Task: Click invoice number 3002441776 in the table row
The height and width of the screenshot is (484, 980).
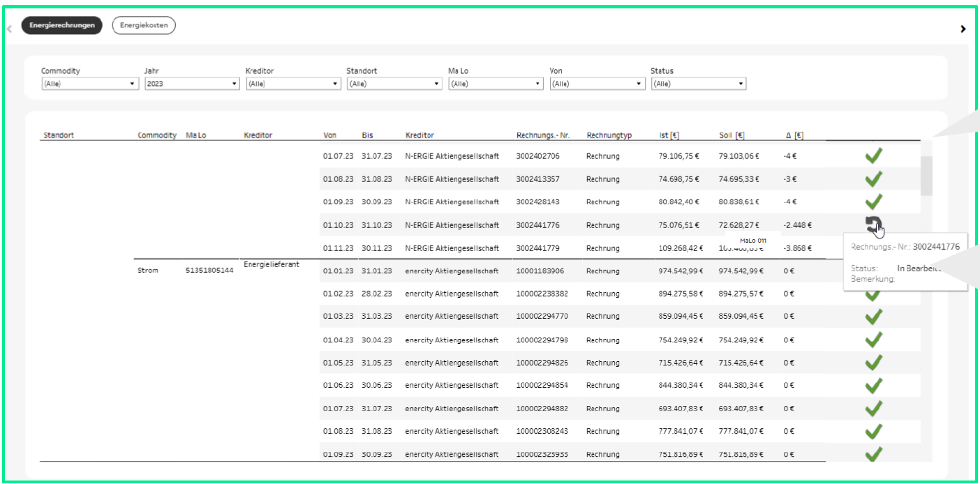Action: tap(537, 225)
